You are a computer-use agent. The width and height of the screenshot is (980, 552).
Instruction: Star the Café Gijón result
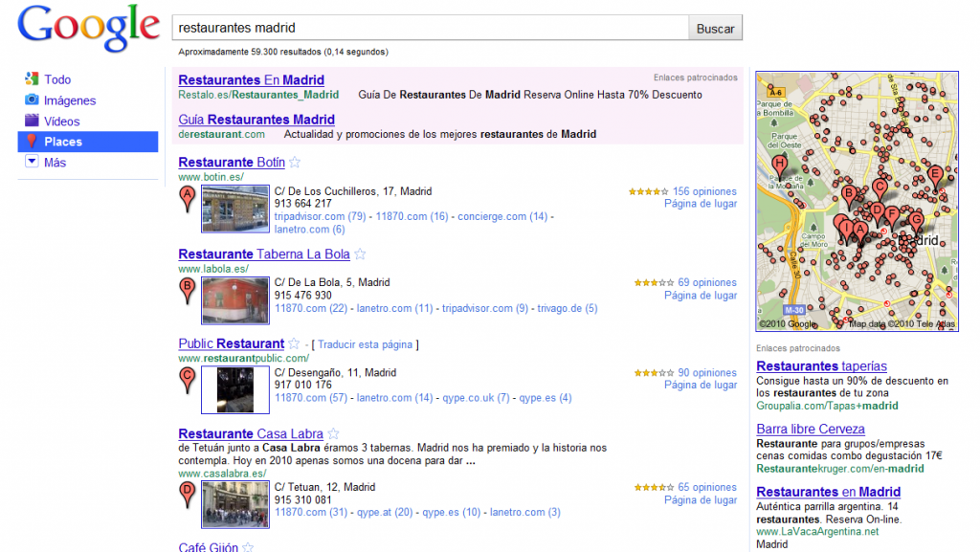[x=248, y=547]
